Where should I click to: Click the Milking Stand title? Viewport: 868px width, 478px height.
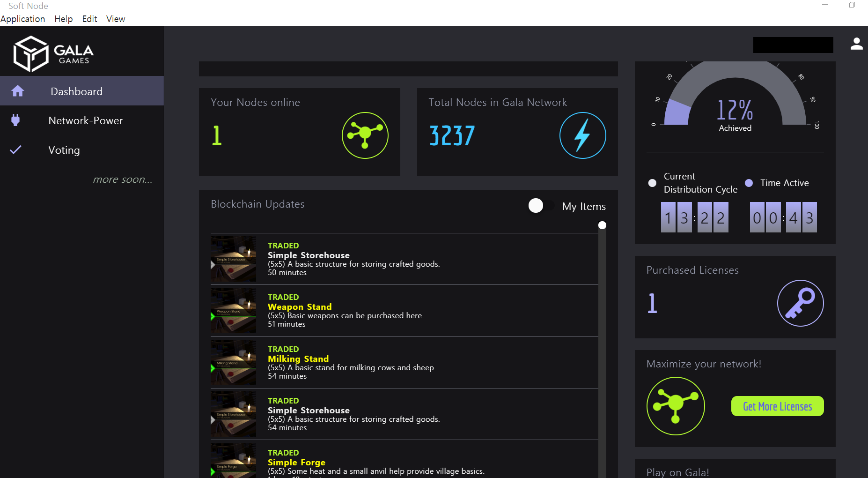[298, 358]
